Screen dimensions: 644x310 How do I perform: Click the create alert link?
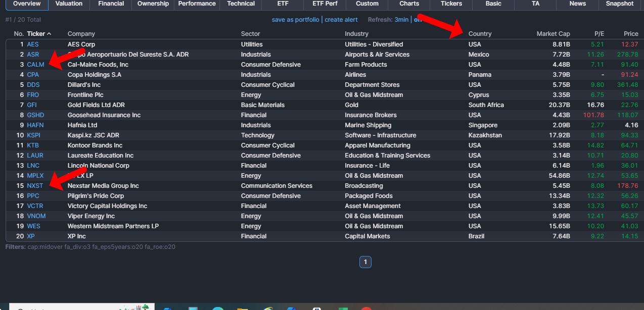(341, 20)
